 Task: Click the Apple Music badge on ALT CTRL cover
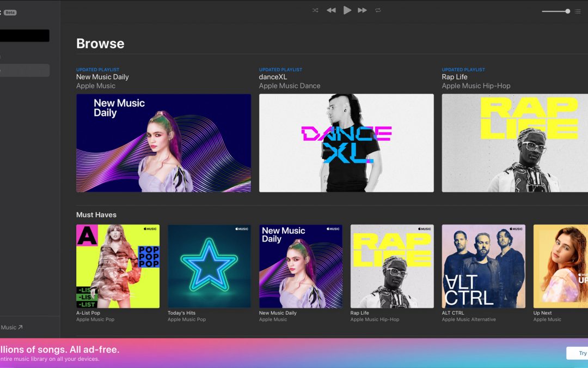516,228
